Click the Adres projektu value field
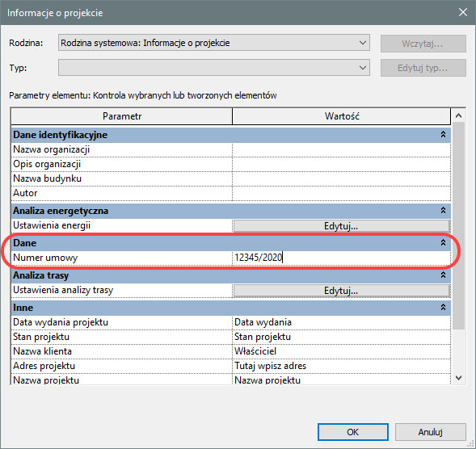476x449 pixels. click(341, 366)
